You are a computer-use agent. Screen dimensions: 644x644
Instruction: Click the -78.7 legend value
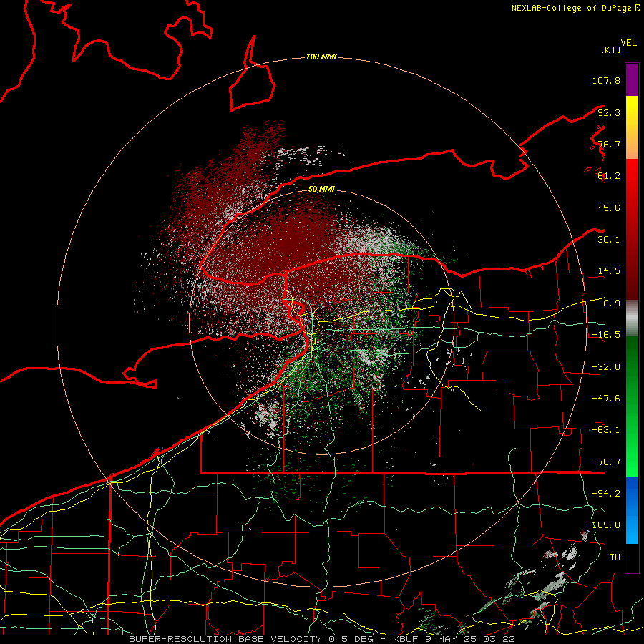[x=606, y=462]
